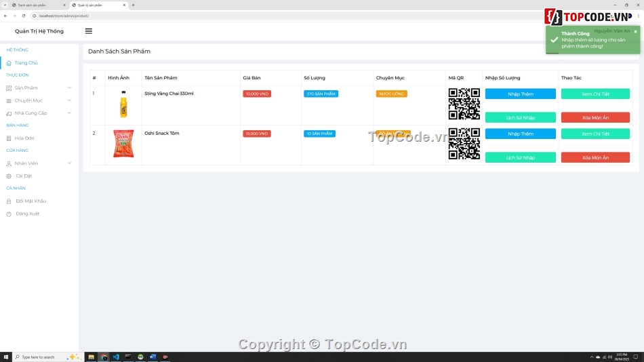Click Xem Chi Tiết for Oshi Snack Tôm
This screenshot has width=644, height=362.
click(595, 134)
